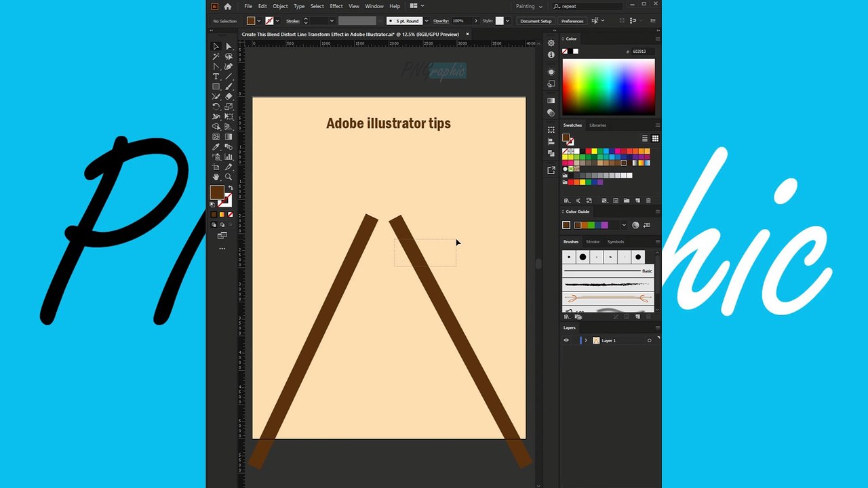
Task: Select the Magic Wand tool
Action: (x=216, y=56)
